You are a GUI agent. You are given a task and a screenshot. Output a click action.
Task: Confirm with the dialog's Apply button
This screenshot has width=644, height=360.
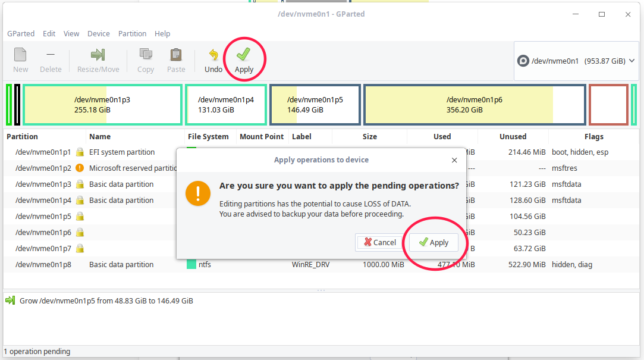(433, 242)
